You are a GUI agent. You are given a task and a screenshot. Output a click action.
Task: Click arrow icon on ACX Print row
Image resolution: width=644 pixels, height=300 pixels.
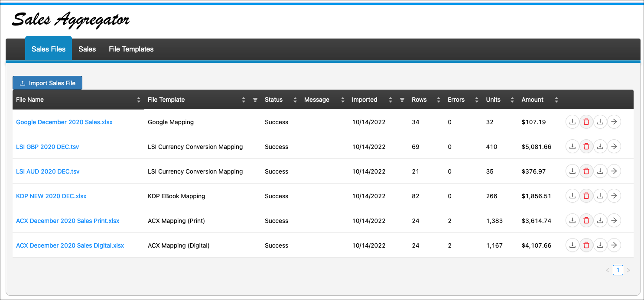(614, 221)
